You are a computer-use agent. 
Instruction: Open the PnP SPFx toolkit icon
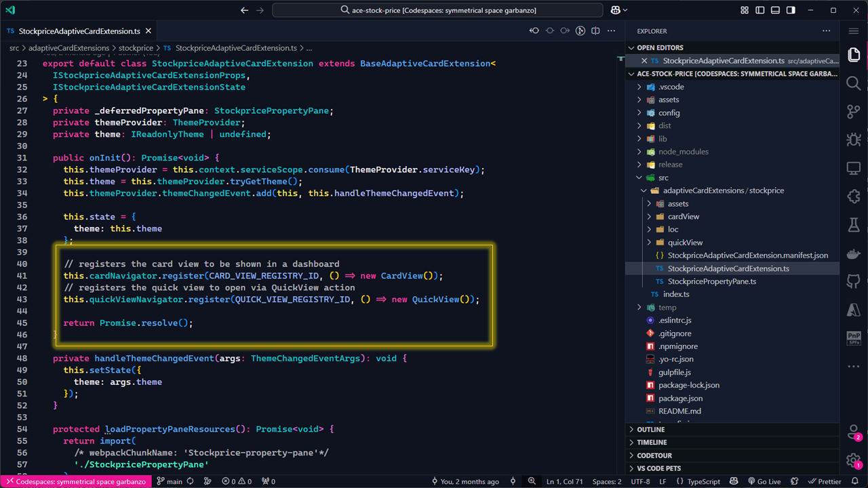853,338
